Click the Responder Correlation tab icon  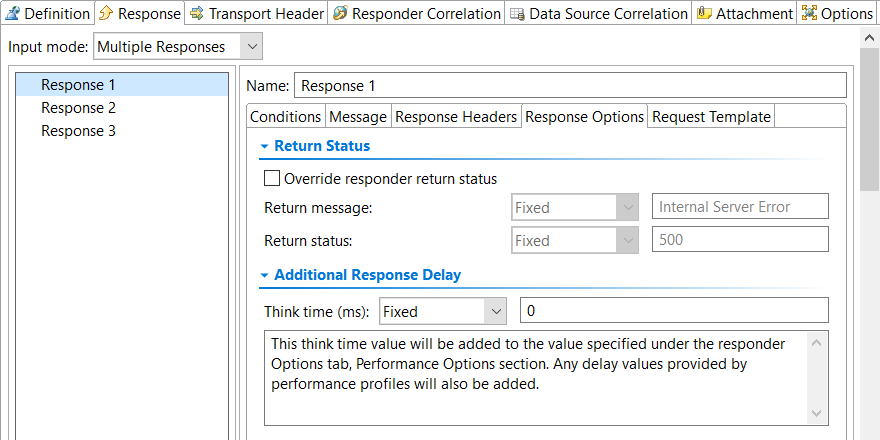tap(340, 13)
